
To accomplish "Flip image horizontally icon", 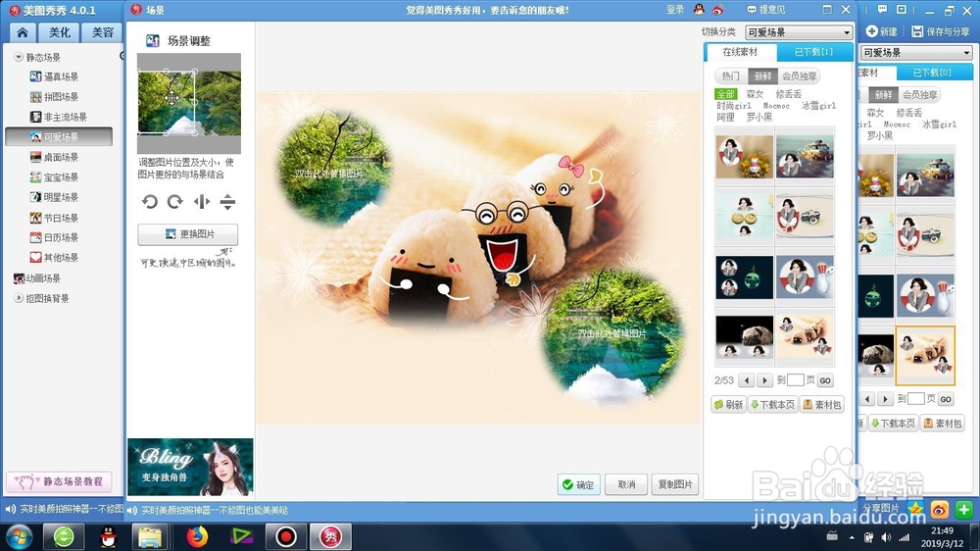I will [201, 201].
